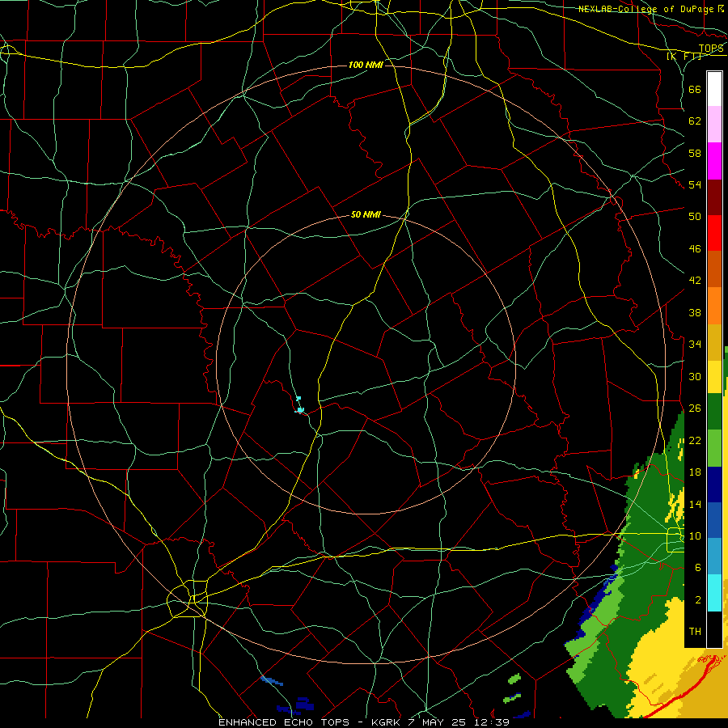Click the legend value "30"
The width and height of the screenshot is (728, 728).
pyautogui.click(x=695, y=376)
